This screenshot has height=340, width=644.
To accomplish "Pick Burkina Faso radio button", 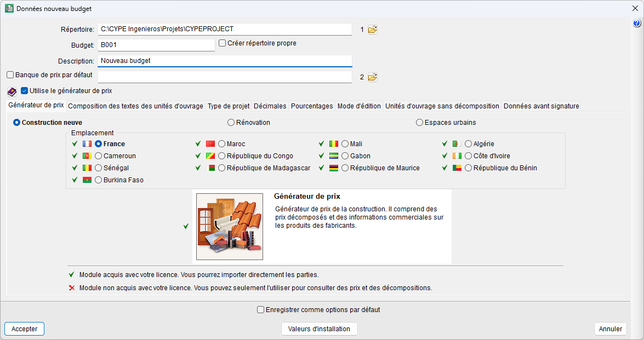I will click(x=99, y=180).
